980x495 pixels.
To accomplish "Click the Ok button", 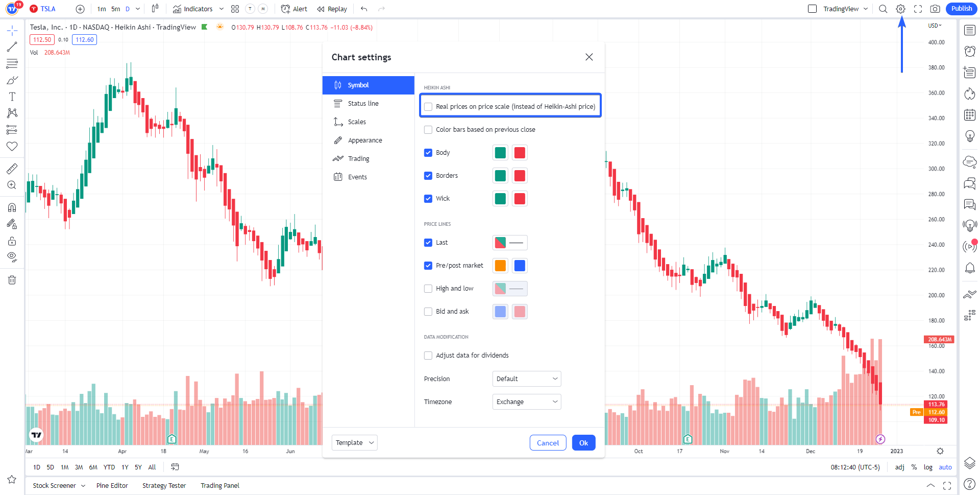I will point(583,443).
